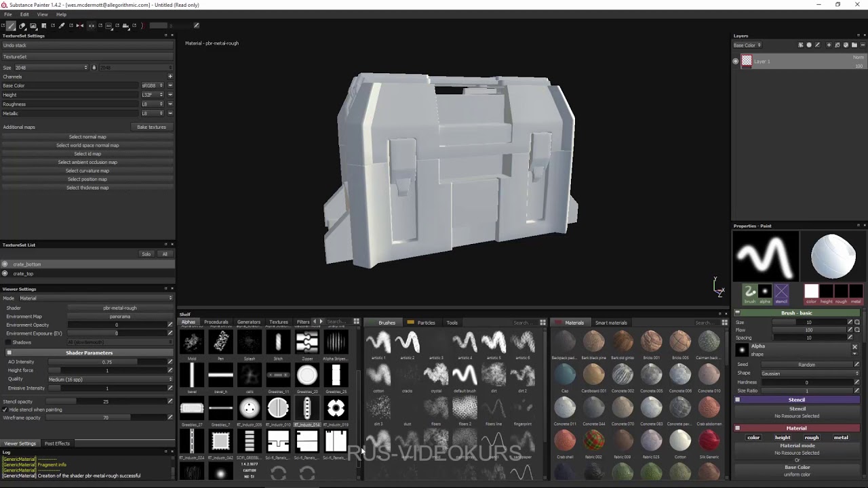Toggle the Symmetry tool
The image size is (868, 488).
(79, 26)
